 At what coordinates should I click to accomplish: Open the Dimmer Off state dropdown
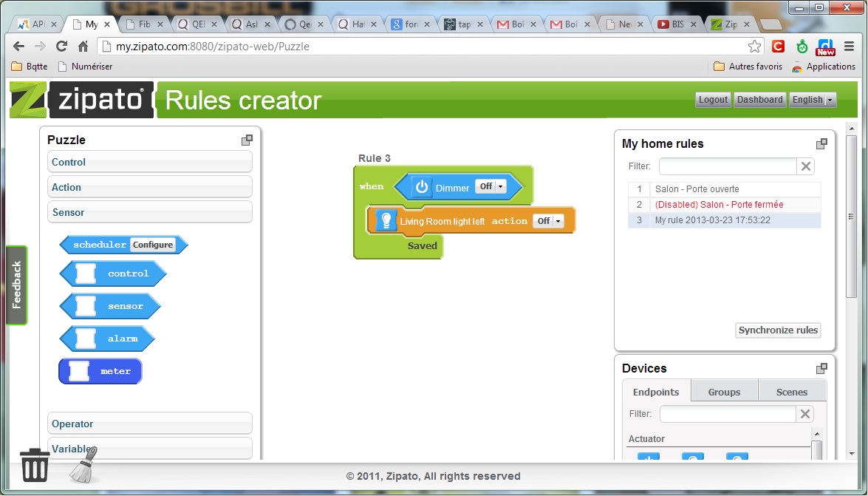491,186
